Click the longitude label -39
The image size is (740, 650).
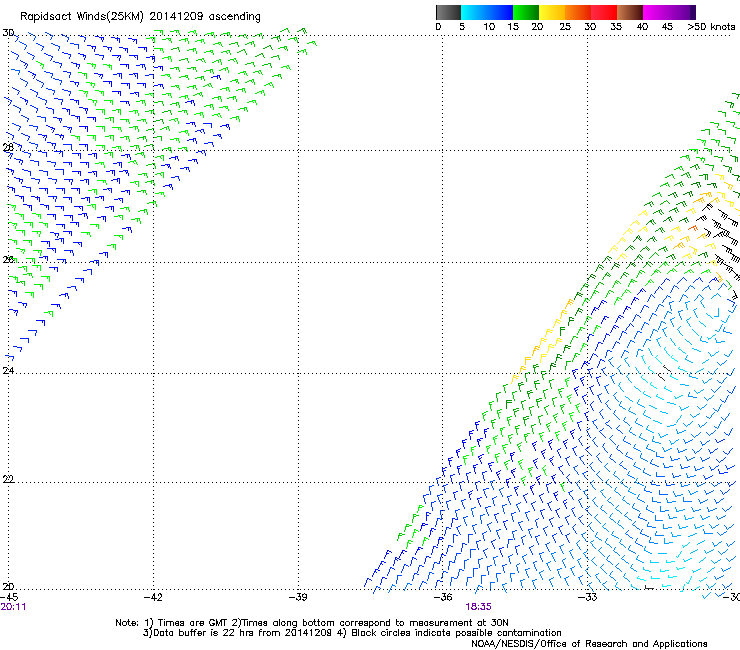tap(298, 597)
